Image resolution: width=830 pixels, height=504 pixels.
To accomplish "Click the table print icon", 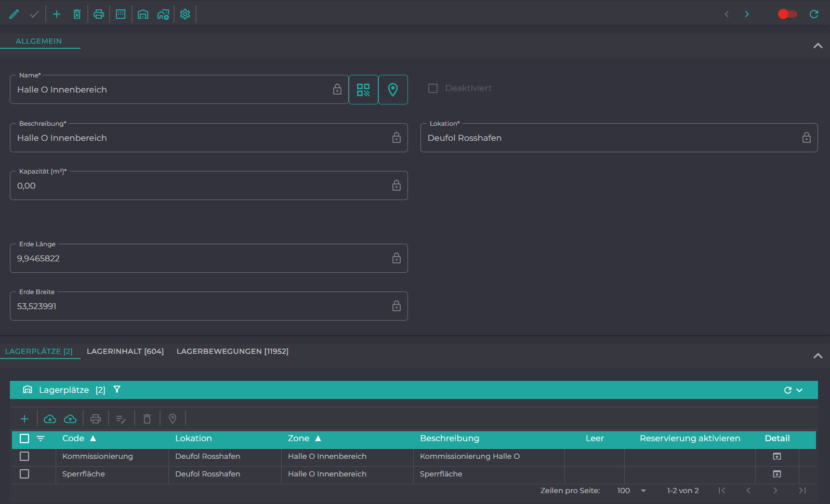I will click(x=96, y=419).
